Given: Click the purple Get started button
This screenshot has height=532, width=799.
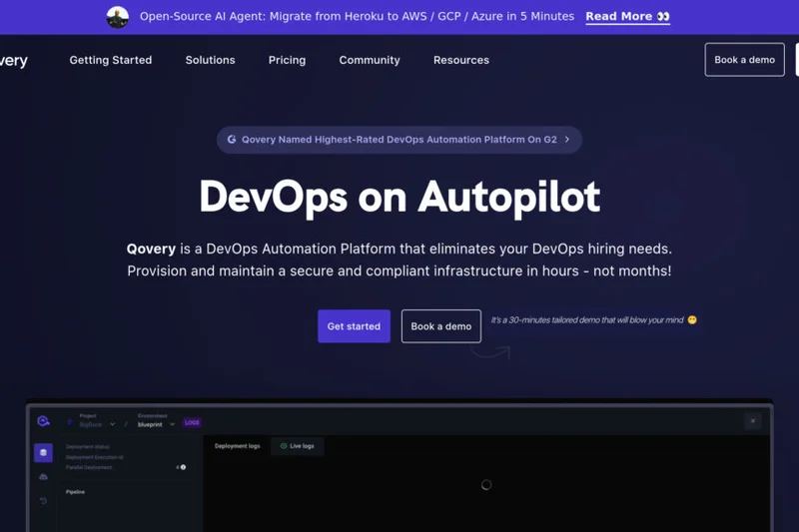Looking at the screenshot, I should coord(354,326).
